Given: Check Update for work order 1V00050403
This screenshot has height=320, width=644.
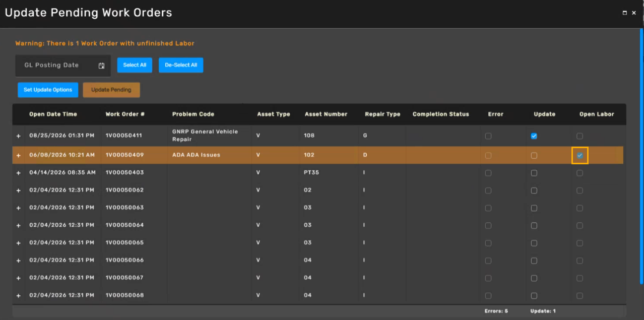Looking at the screenshot, I should [534, 173].
